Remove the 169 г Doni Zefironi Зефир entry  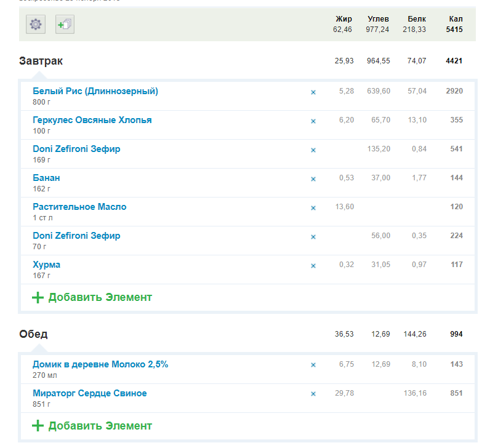coord(313,150)
